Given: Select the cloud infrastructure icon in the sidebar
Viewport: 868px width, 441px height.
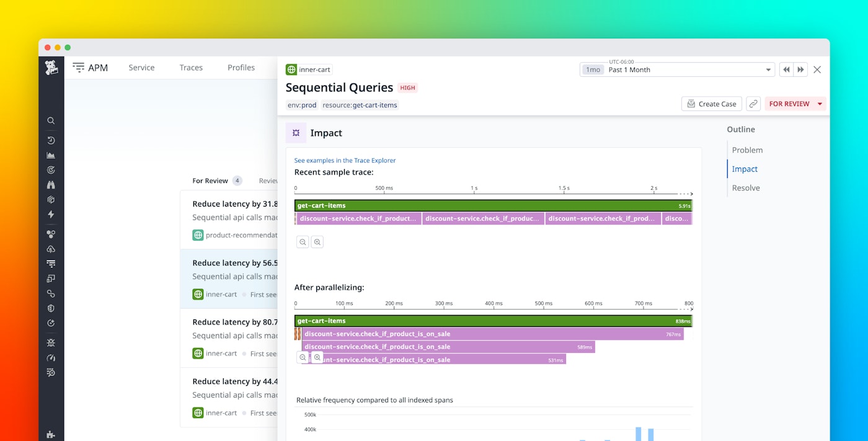Looking at the screenshot, I should pyautogui.click(x=51, y=249).
